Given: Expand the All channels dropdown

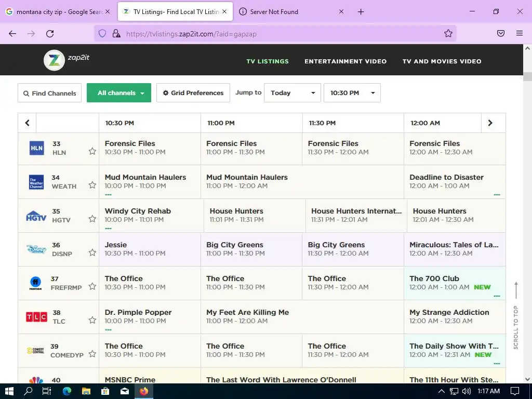Looking at the screenshot, I should click(x=119, y=92).
